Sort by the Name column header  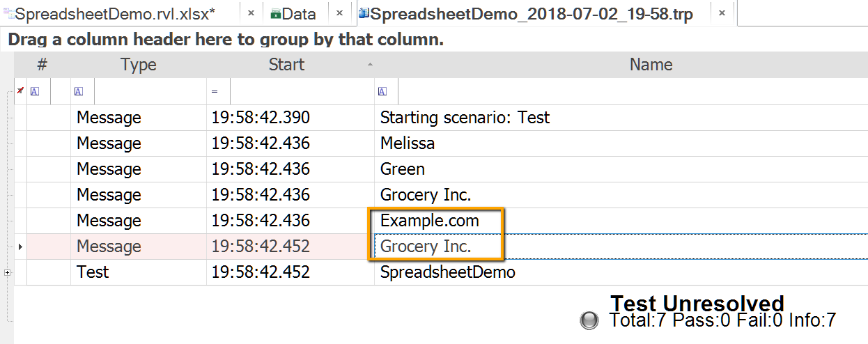click(x=651, y=65)
